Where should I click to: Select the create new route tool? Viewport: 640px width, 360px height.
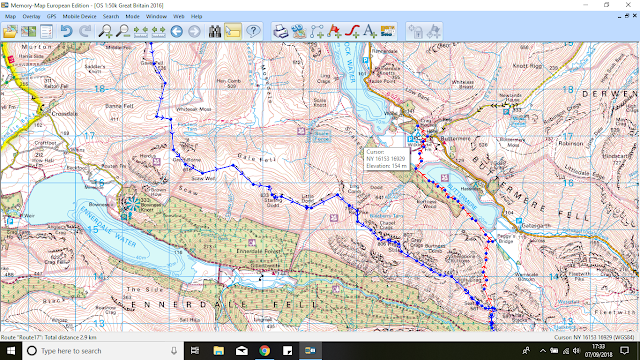317,31
